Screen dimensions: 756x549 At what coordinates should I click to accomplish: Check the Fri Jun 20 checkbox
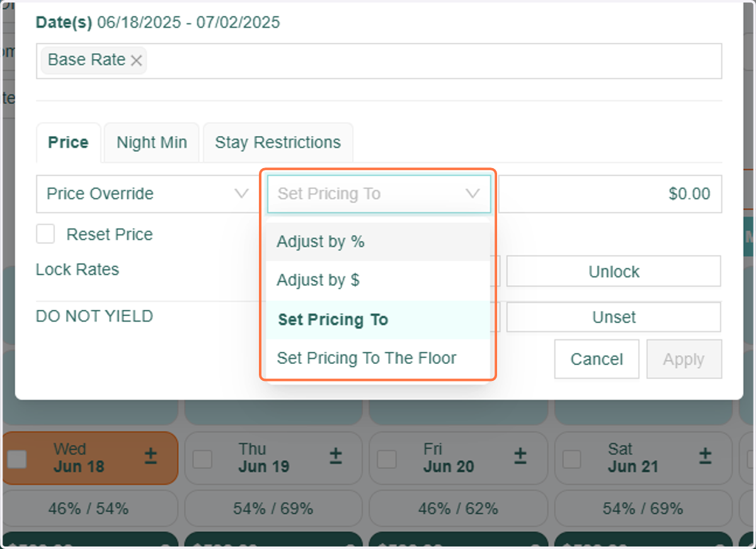click(387, 459)
